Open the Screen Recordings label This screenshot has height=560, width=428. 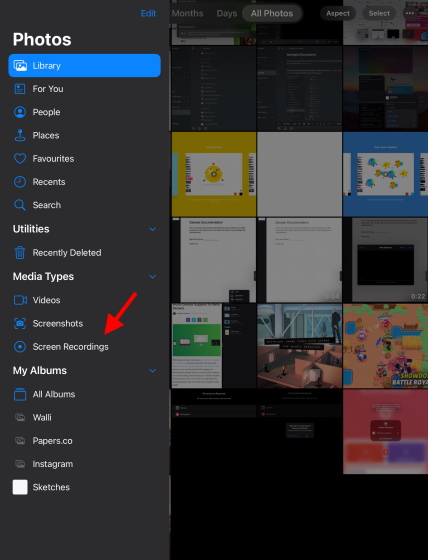pos(71,347)
